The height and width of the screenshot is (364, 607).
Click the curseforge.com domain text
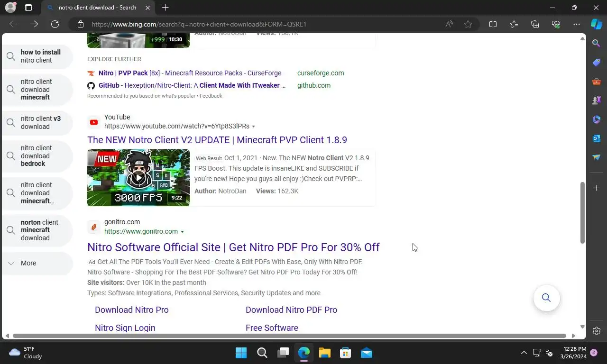321,73
